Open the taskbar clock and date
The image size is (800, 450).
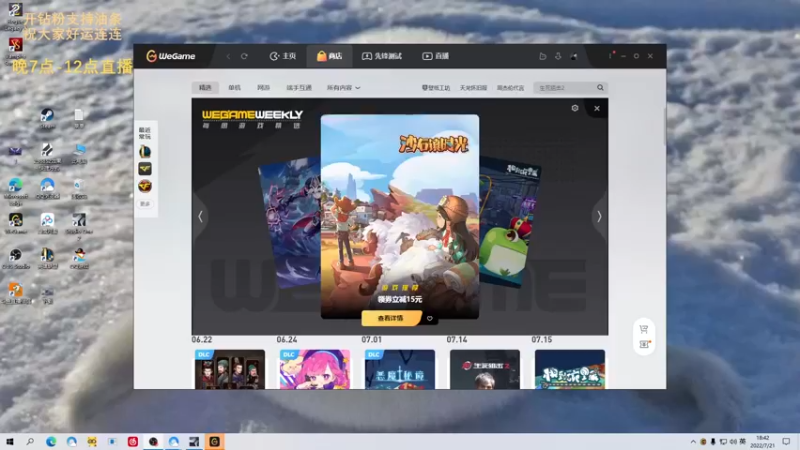763,442
